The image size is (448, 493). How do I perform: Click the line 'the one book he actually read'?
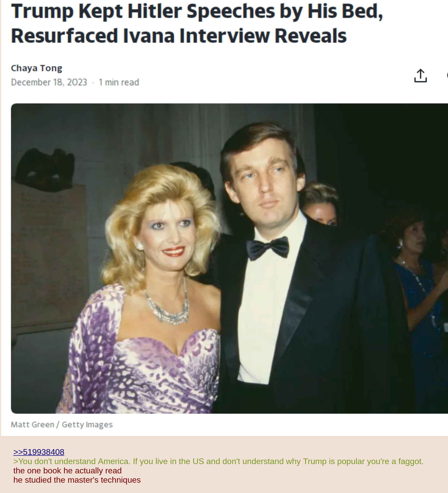point(67,471)
